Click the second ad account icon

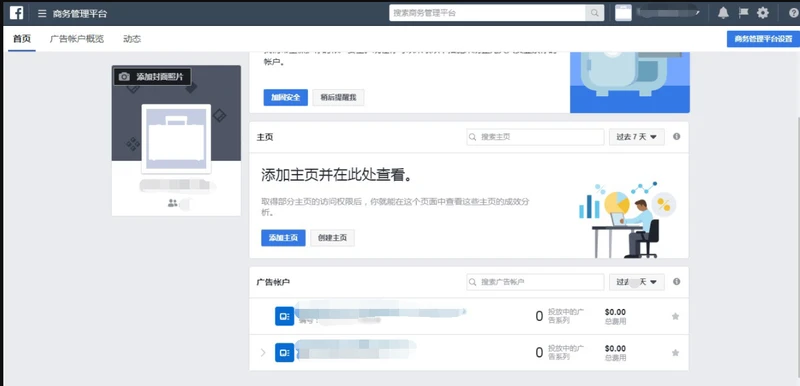[x=284, y=352]
